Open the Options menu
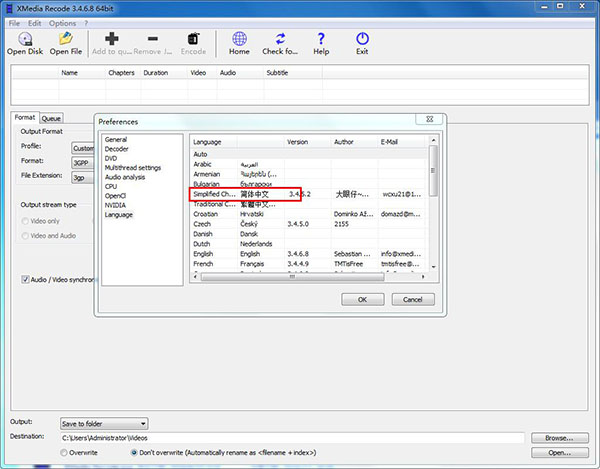The height and width of the screenshot is (469, 600). (x=61, y=22)
